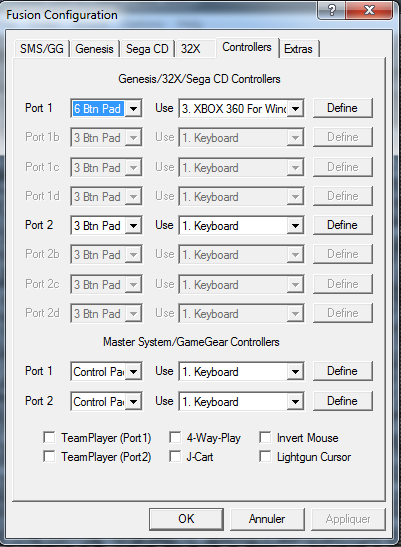The image size is (401, 547).
Task: Click Define for Genesis Port 1
Action: pyautogui.click(x=342, y=108)
